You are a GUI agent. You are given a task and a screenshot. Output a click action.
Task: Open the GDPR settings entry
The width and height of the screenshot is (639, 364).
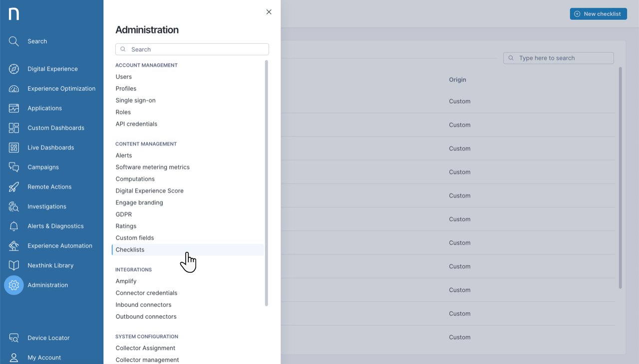point(123,214)
